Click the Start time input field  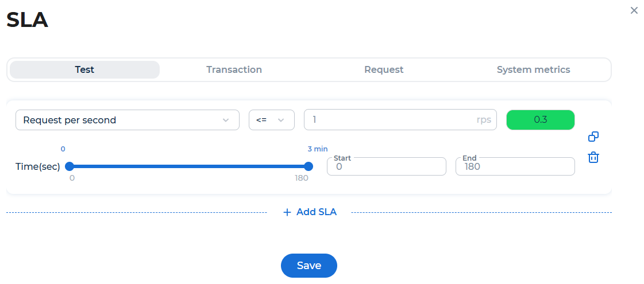pos(387,166)
